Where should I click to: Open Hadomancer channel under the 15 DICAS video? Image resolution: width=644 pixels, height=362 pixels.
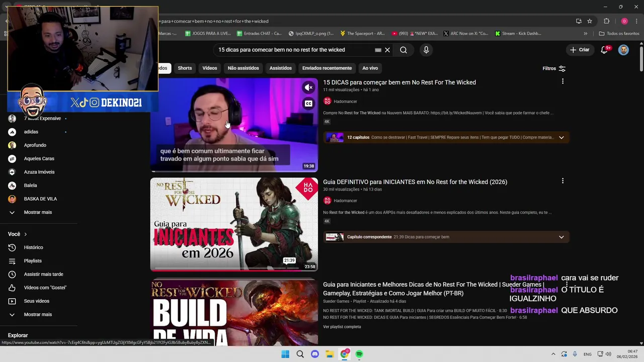tap(345, 101)
